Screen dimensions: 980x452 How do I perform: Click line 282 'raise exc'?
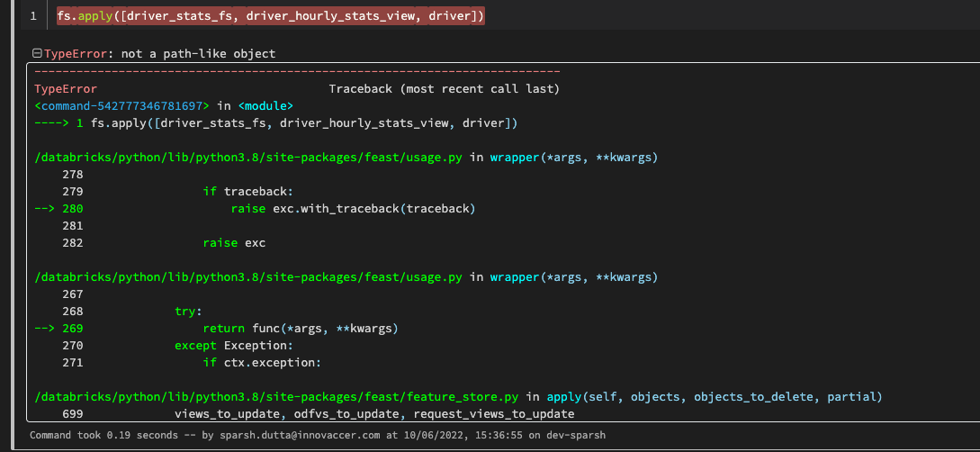[234, 242]
